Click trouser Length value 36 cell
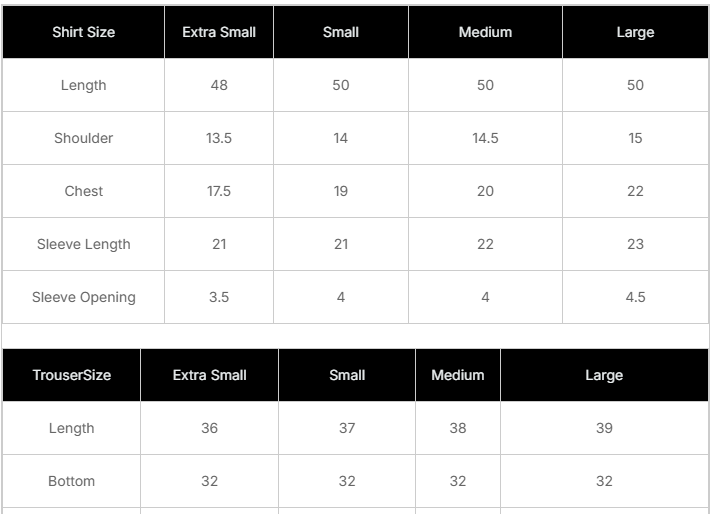Screen dimensions: 715x514 pos(209,428)
